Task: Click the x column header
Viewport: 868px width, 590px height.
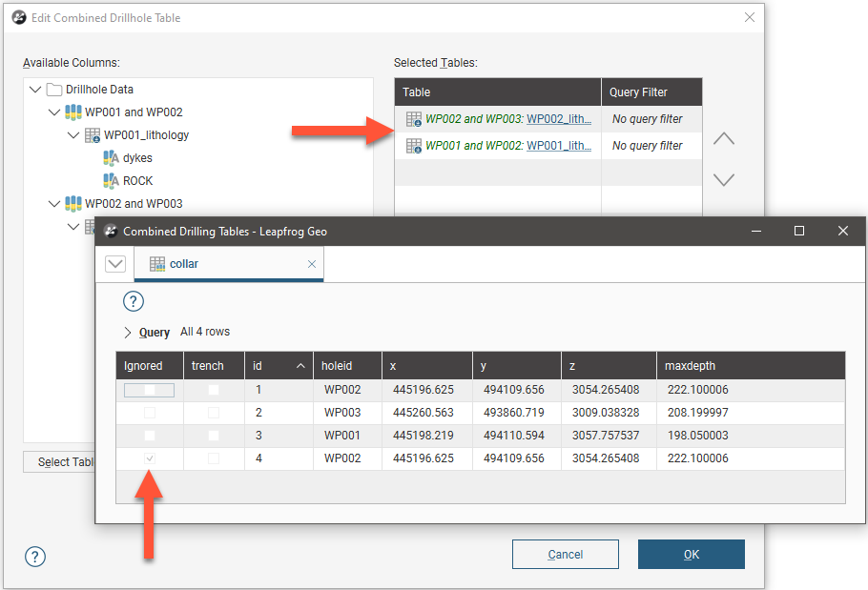Action: click(426, 365)
